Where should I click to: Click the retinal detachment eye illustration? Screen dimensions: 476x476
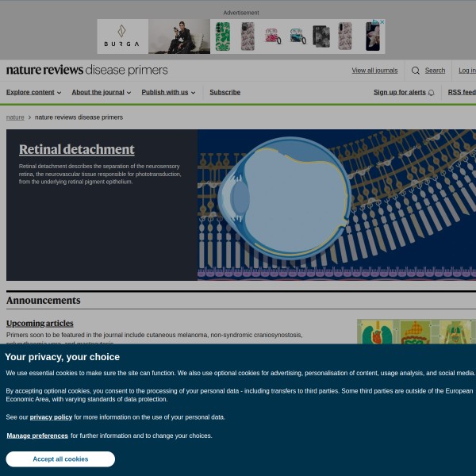[336, 205]
